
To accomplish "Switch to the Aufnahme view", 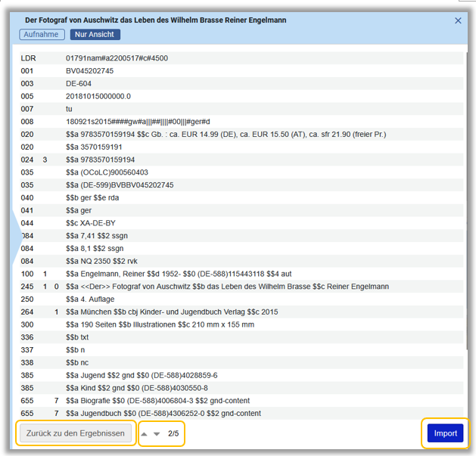I will tap(42, 34).
